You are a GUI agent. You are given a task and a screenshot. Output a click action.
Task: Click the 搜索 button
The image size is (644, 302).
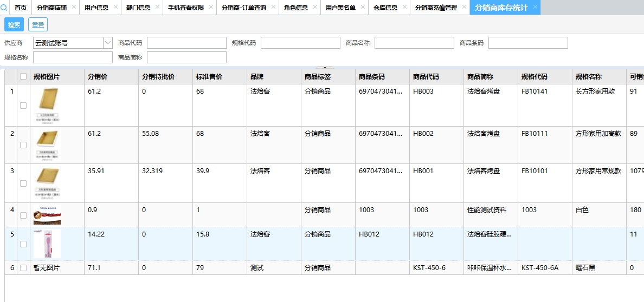14,24
